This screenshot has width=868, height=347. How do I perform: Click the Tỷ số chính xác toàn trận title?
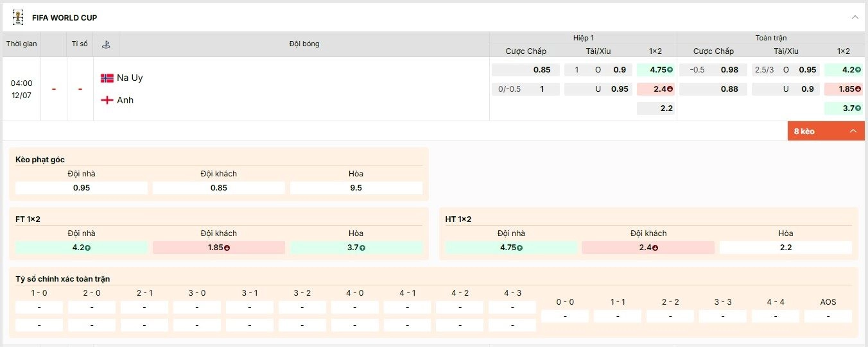[x=62, y=279]
